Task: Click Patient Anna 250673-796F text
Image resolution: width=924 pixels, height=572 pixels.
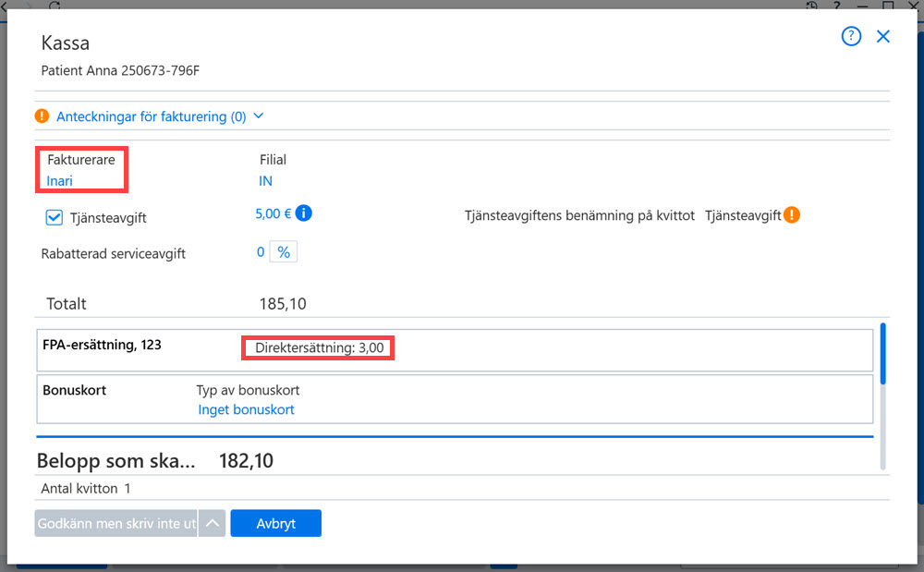Action: click(x=120, y=70)
